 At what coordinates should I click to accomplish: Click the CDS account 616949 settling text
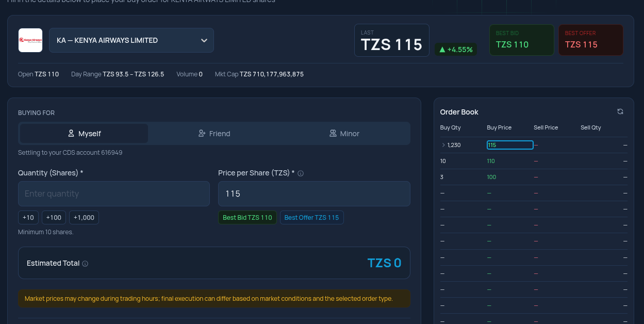(70, 153)
